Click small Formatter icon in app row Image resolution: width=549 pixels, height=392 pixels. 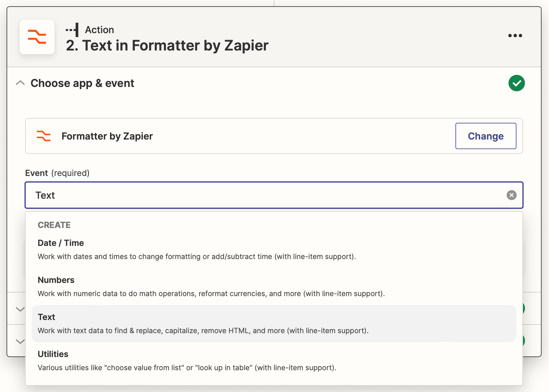pos(44,136)
